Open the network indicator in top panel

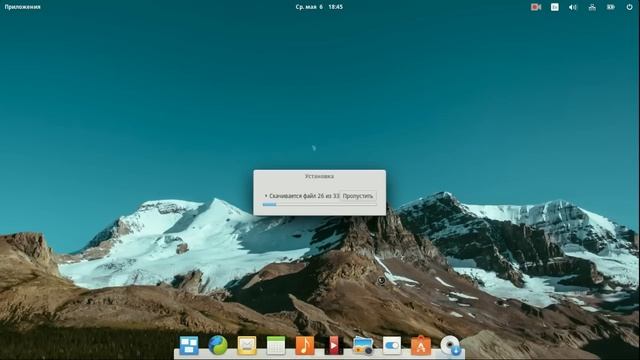[592, 7]
